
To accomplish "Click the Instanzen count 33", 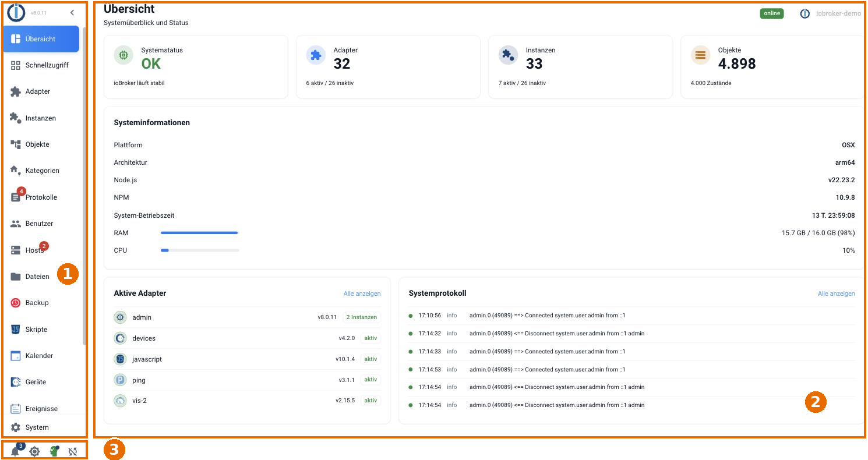I will [x=534, y=63].
